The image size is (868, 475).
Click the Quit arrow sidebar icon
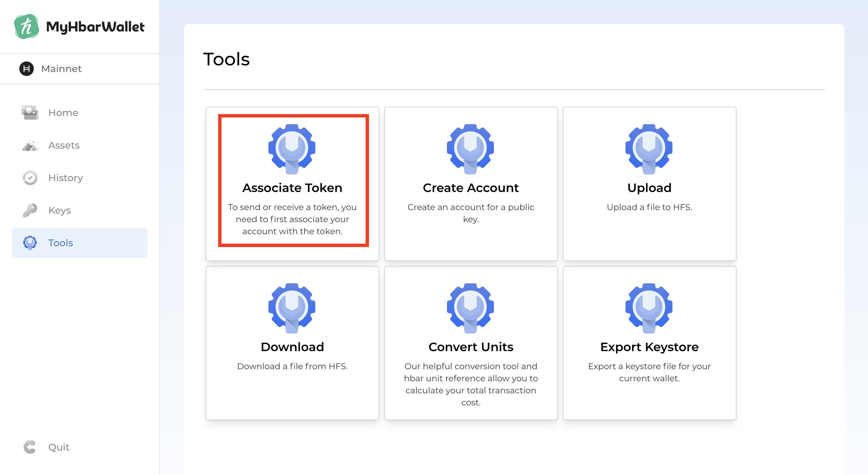[x=30, y=447]
